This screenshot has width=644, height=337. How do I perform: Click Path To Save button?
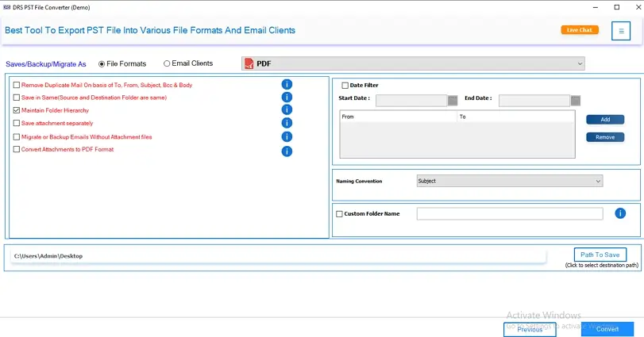tap(600, 255)
